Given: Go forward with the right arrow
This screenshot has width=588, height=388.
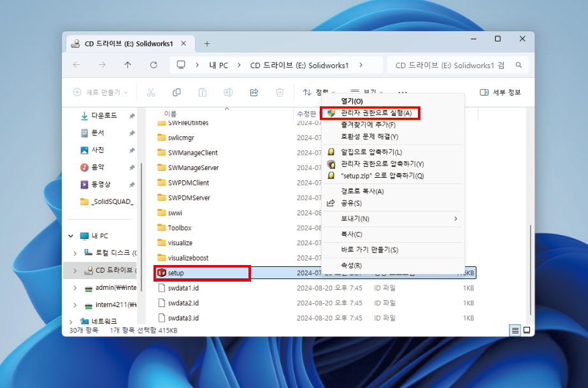Looking at the screenshot, I should [x=102, y=65].
